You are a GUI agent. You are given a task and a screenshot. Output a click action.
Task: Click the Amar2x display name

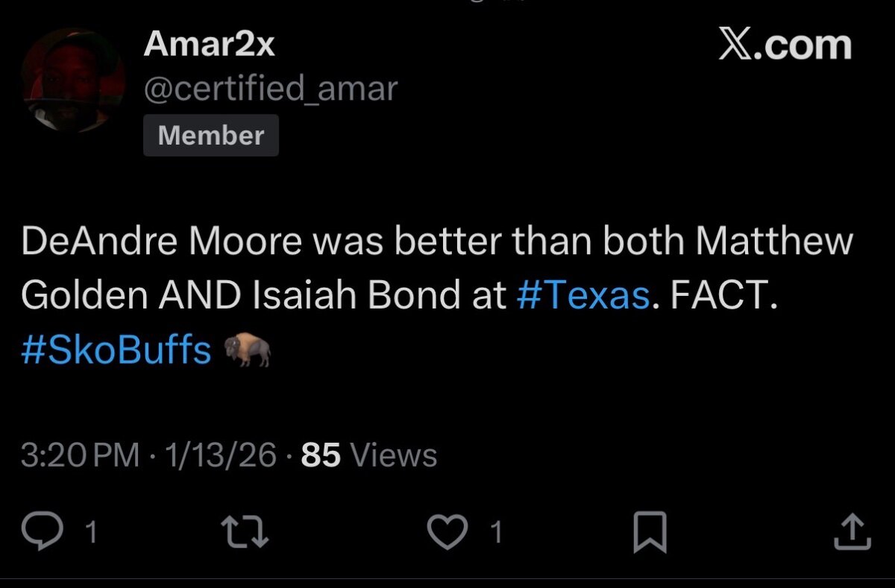pos(209,45)
